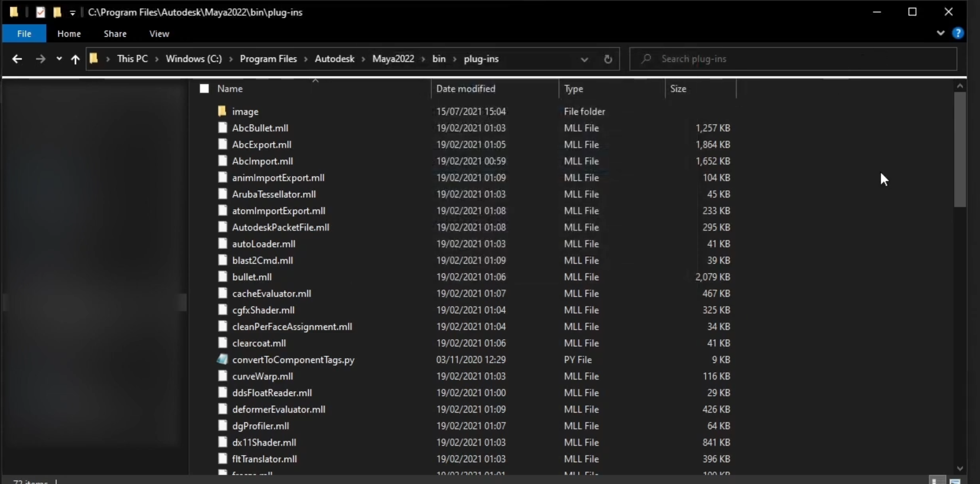Click the image folder icon
The width and height of the screenshot is (980, 484).
tap(222, 111)
